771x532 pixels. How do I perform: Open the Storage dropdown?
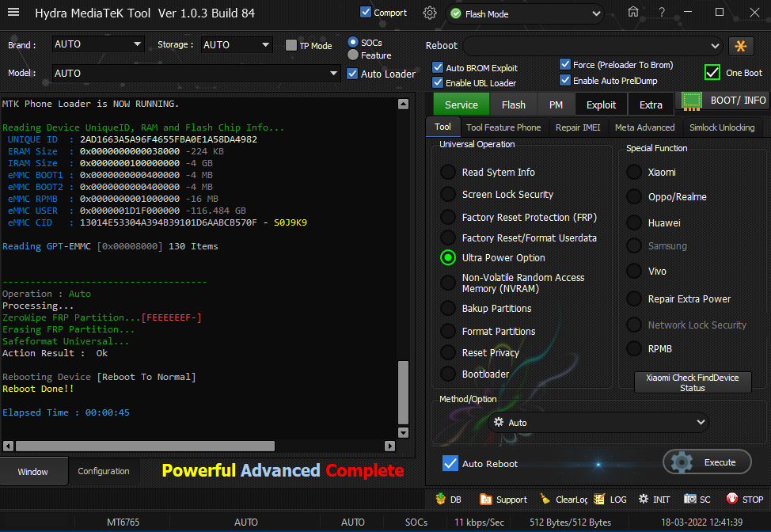[x=237, y=45]
